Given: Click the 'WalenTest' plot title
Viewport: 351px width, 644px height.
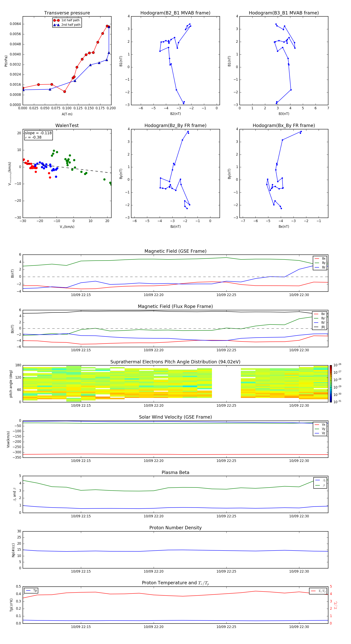Looking at the screenshot, I should click(67, 125).
